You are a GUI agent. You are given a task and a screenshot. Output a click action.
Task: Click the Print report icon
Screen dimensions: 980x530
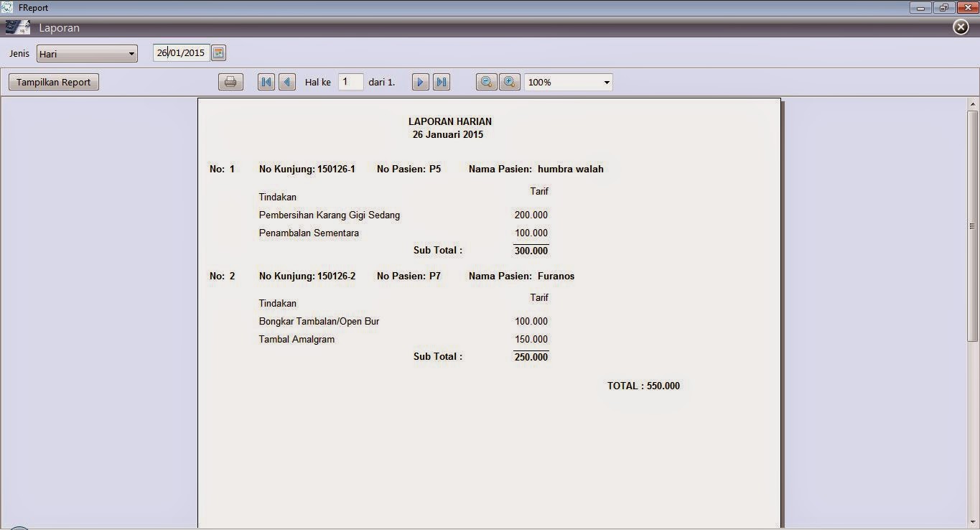(x=230, y=81)
